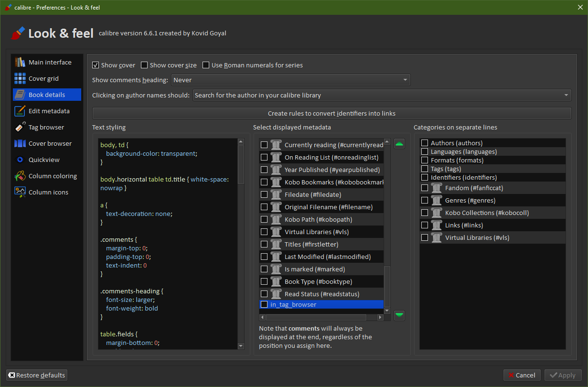588x387 pixels.
Task: Click Create rules to convert identifiers button
Action: (x=331, y=113)
